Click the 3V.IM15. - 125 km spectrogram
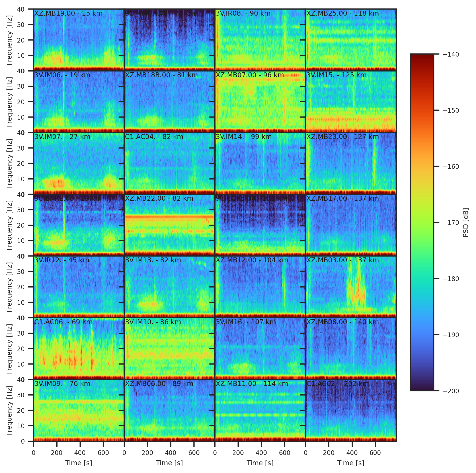Viewport: 476px width, 473px height. pyautogui.click(x=351, y=102)
